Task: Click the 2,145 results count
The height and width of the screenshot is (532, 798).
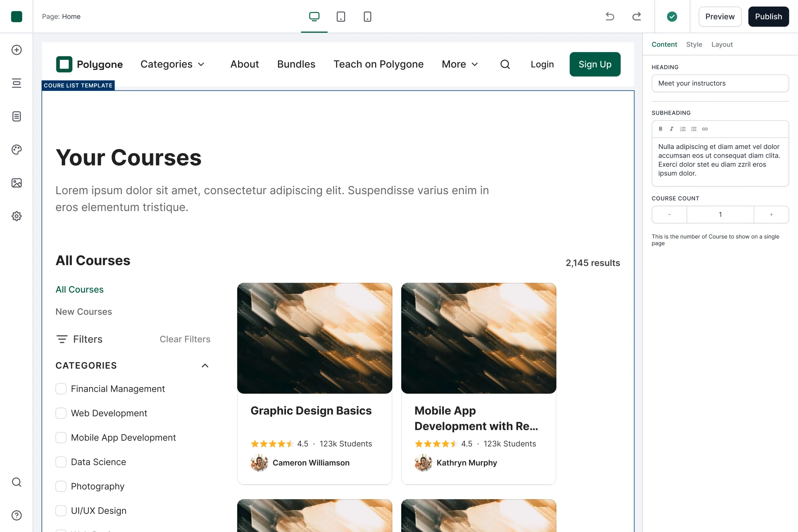Action: coord(593,263)
